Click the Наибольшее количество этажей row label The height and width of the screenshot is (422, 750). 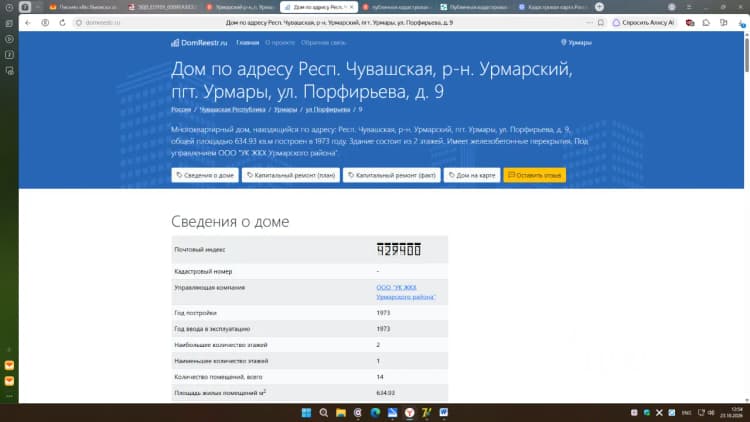221,345
